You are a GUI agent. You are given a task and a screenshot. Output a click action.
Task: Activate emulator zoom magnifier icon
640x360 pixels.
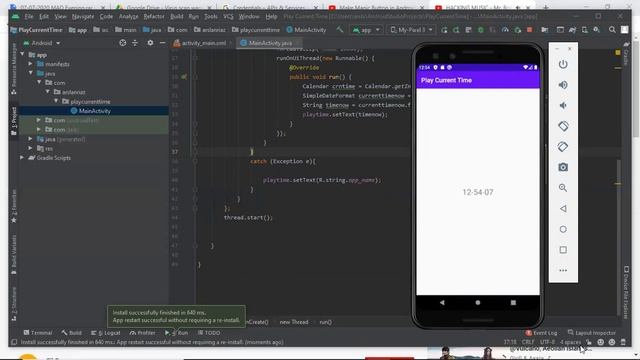pos(563,188)
